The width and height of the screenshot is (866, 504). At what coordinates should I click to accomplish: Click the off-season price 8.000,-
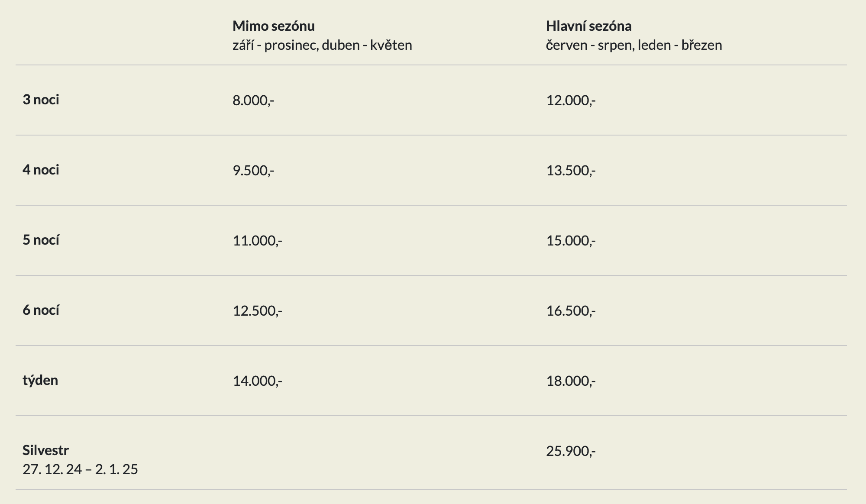[x=253, y=100]
